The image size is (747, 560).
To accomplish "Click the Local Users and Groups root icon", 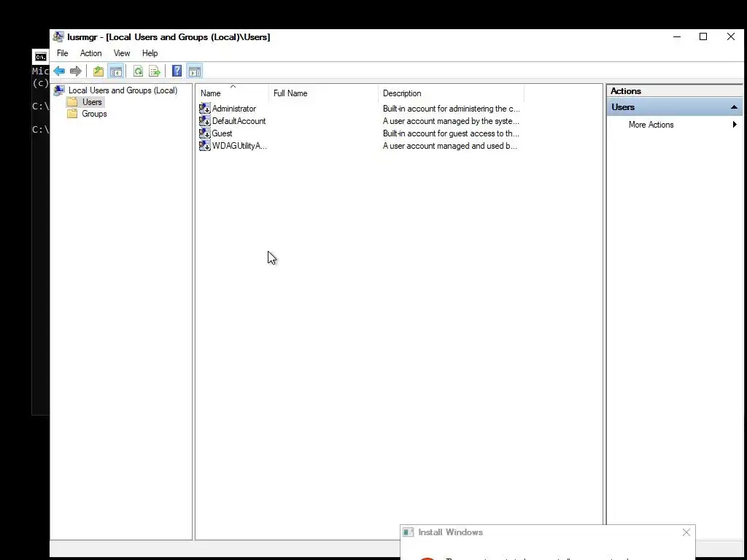I will click(x=59, y=90).
